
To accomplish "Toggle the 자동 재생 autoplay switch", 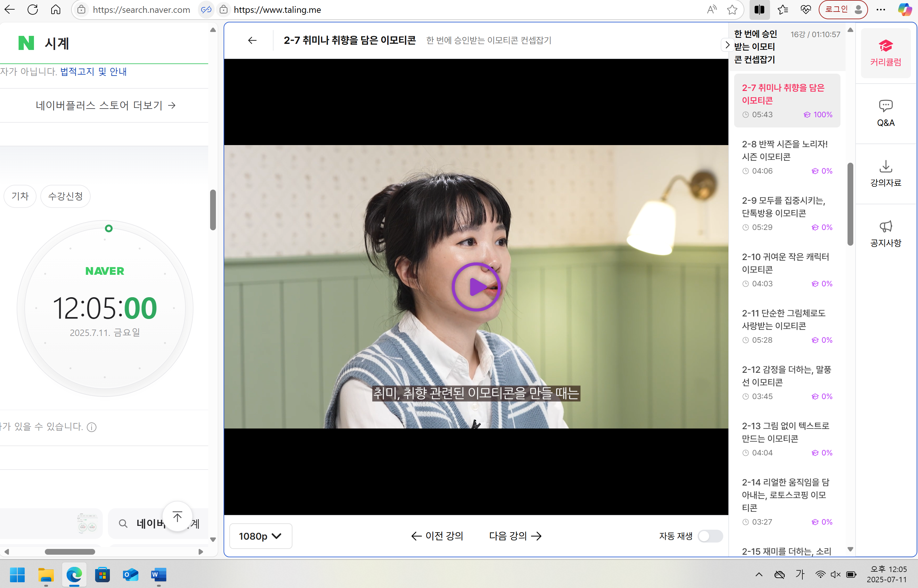I will coord(710,536).
